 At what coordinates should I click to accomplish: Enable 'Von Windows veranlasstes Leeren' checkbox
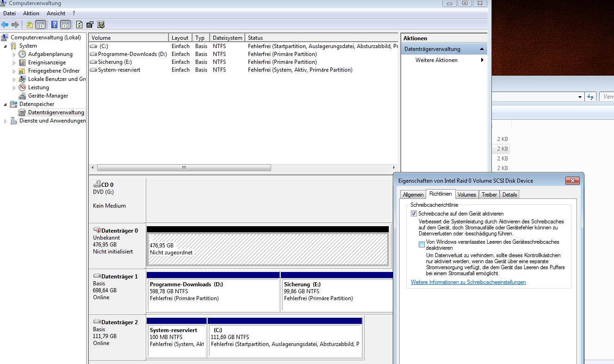422,245
